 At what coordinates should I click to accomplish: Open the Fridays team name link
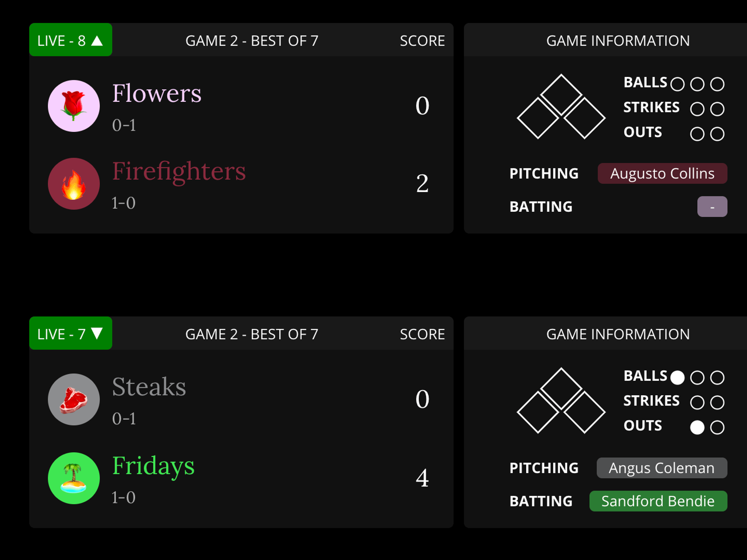click(153, 466)
